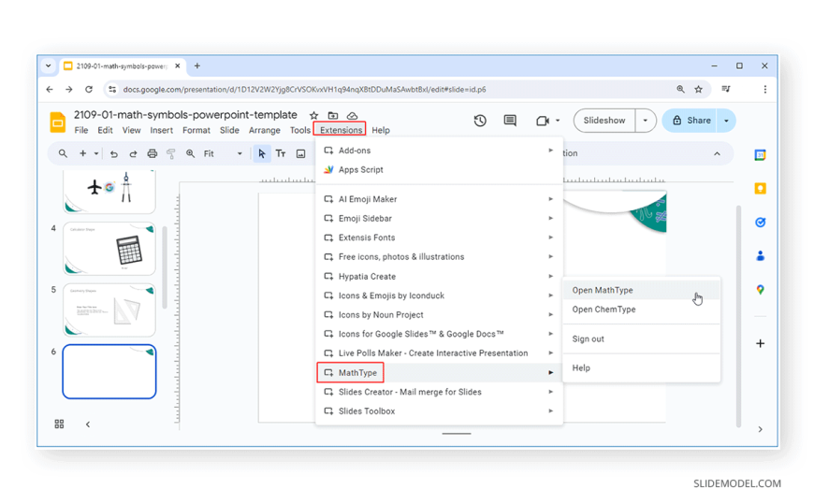Click the move to folder icon
The height and width of the screenshot is (504, 814).
tap(333, 115)
